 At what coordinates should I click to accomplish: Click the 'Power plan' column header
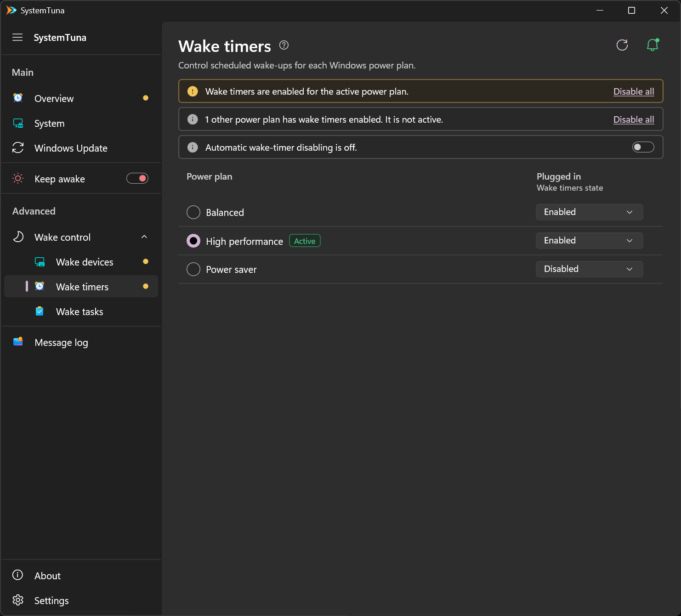click(210, 176)
